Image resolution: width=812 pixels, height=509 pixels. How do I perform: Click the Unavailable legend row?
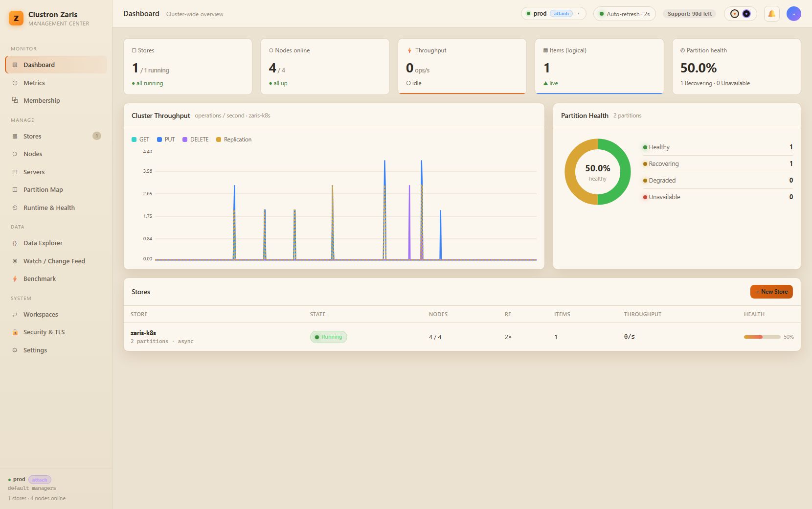coord(718,197)
